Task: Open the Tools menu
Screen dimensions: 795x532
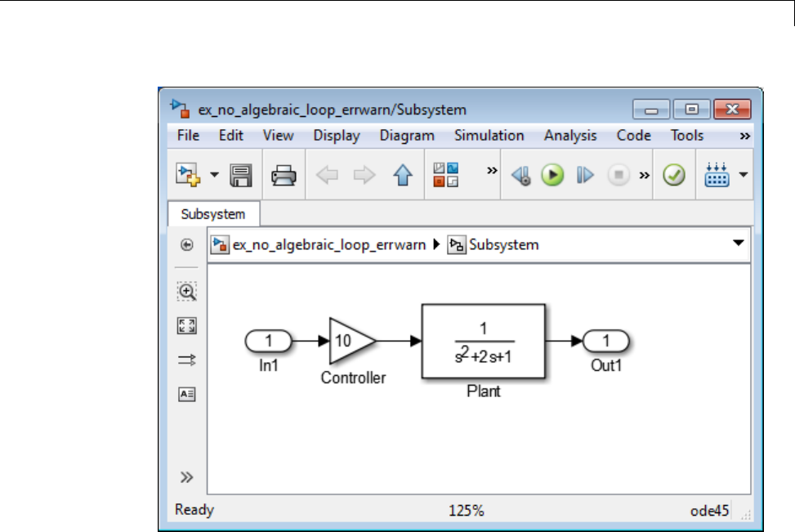Action: pyautogui.click(x=687, y=136)
